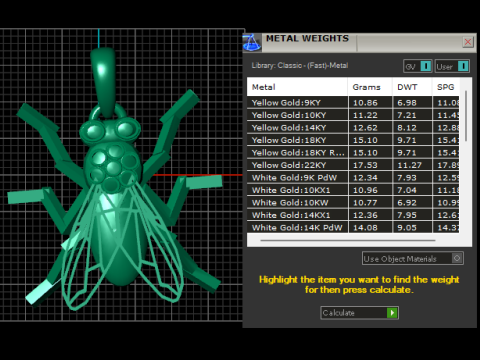Select the White Gold:14K PdW row
The image size is (480, 360).
tap(353, 228)
